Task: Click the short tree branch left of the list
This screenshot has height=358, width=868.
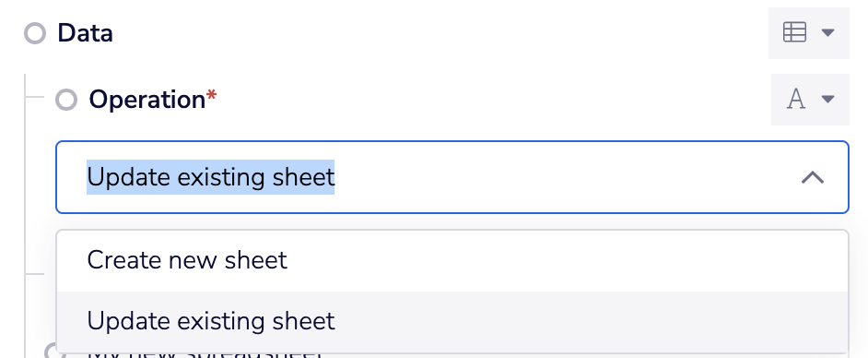Action: 34,273
